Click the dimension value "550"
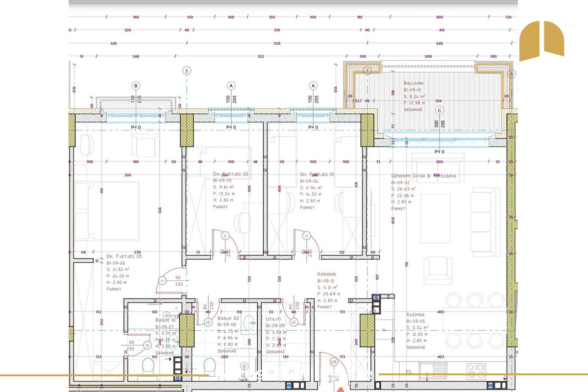Viewport: 588px width, 392px height. pos(277,43)
